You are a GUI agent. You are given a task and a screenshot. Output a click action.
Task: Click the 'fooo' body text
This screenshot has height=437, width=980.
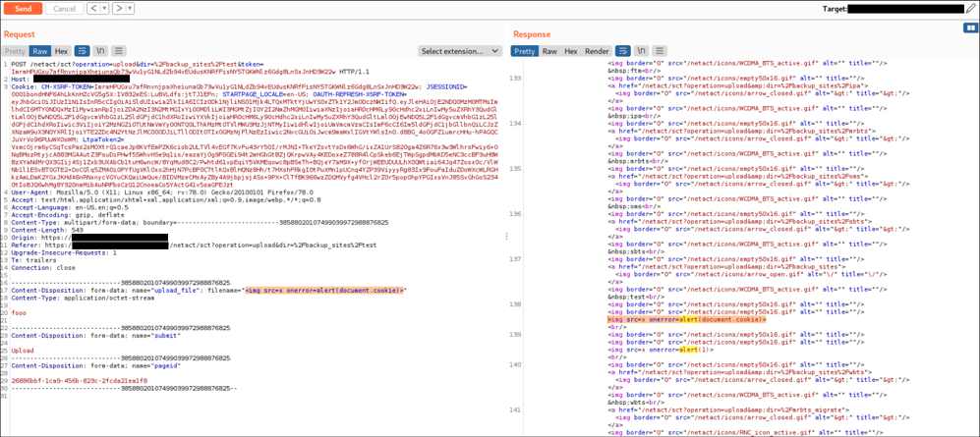(x=19, y=312)
